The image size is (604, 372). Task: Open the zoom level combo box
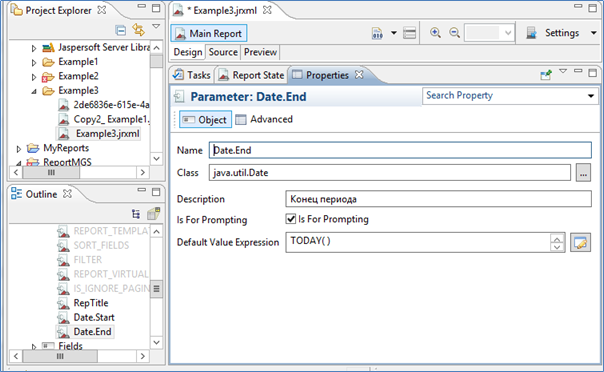[490, 33]
